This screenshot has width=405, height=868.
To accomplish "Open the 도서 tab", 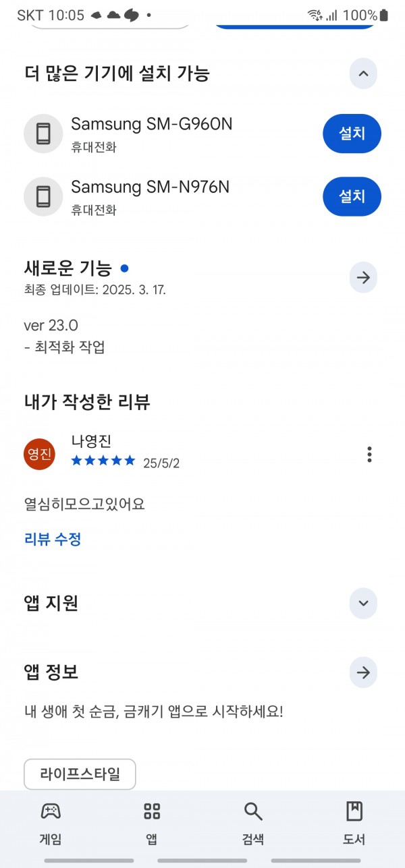I will tap(354, 823).
